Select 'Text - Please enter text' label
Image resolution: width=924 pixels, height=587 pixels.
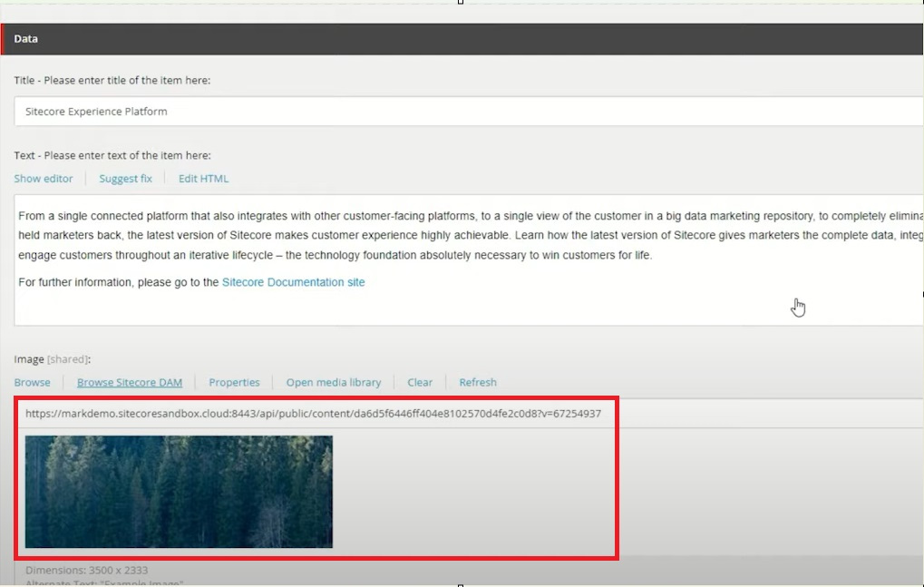(x=112, y=155)
